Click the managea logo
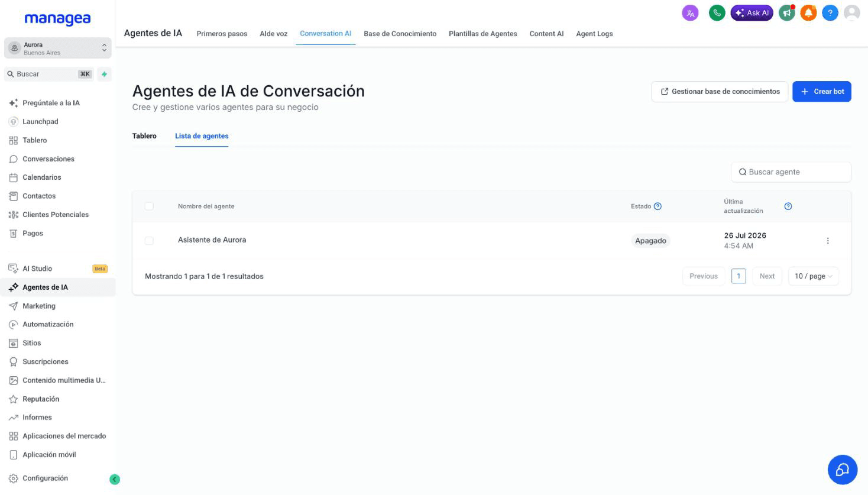The width and height of the screenshot is (868, 495). pyautogui.click(x=57, y=19)
